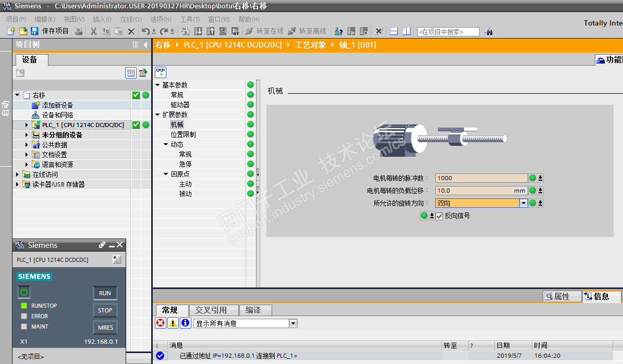This screenshot has height=364, width=623.
Task: Select 设备和网络 in the project tree
Action: (57, 115)
